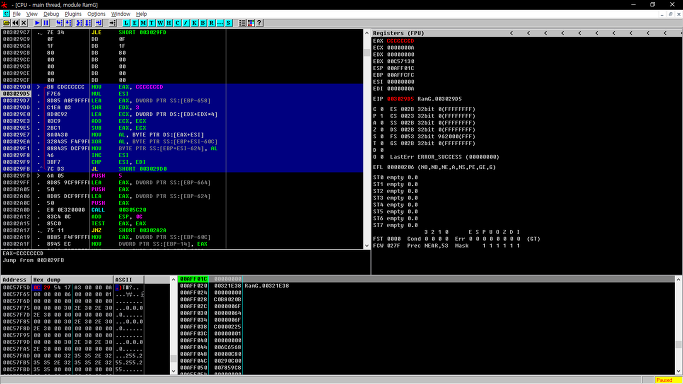
Task: Open the CPU window system menu icon
Action: 6,14
